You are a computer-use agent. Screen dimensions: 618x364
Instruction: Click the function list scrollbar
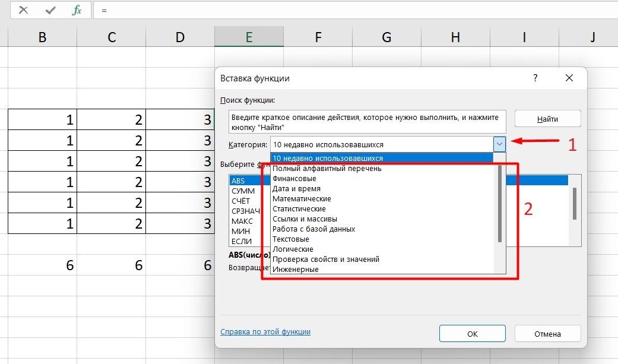coord(575,203)
